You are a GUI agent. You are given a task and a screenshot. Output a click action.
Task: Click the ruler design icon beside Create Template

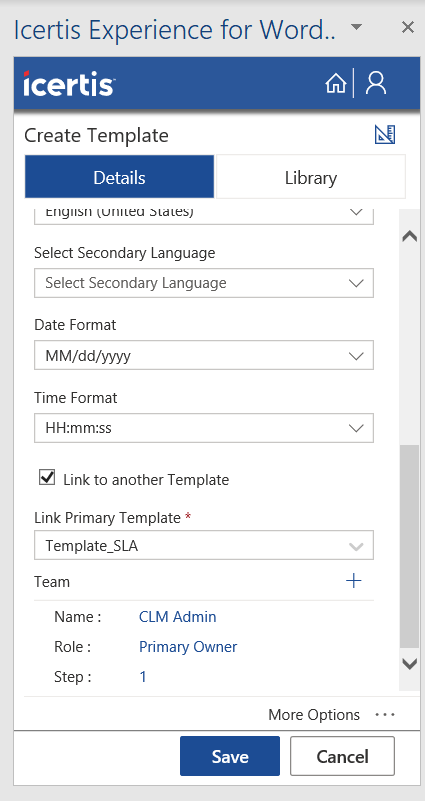pyautogui.click(x=385, y=134)
